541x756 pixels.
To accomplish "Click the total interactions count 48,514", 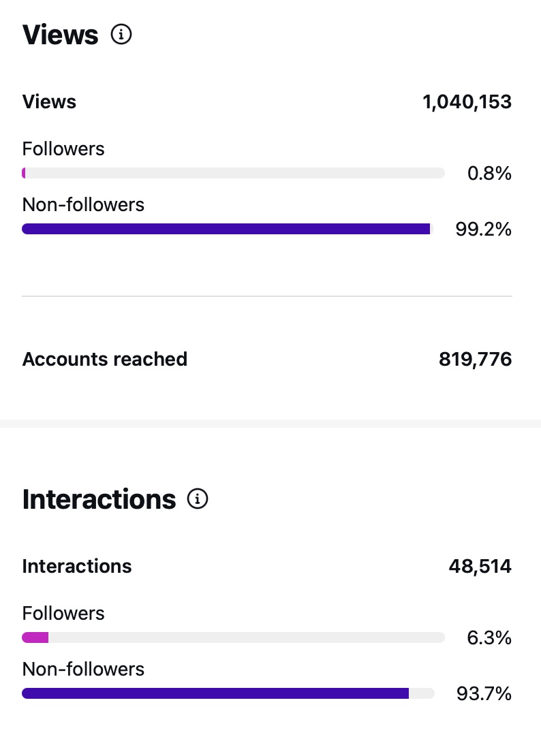I will pyautogui.click(x=480, y=566).
